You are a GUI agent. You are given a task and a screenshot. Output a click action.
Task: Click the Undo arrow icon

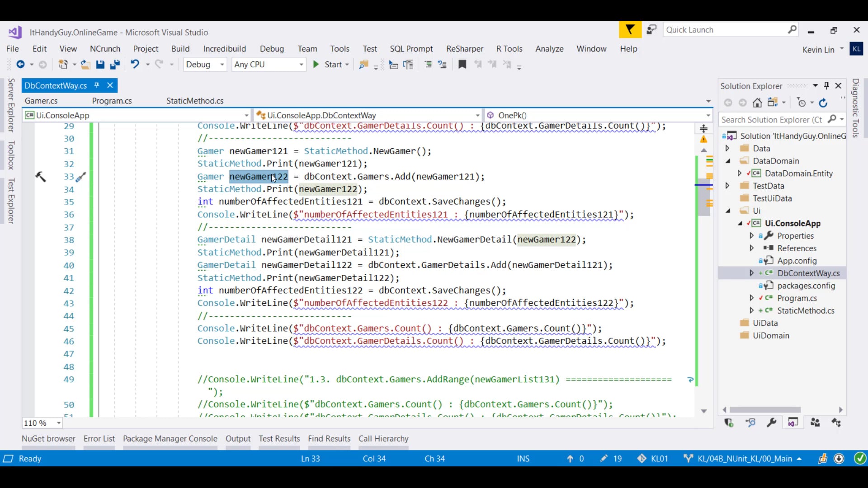coord(135,64)
